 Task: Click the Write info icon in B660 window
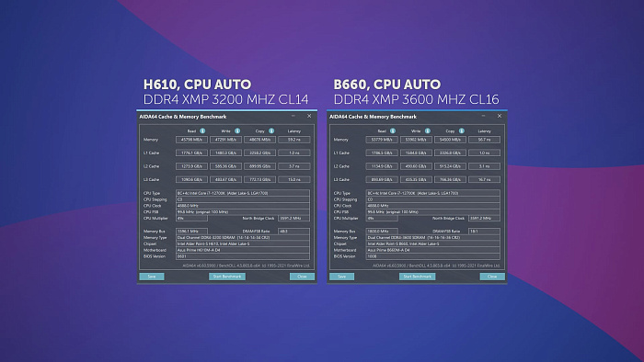pyautogui.click(x=428, y=130)
